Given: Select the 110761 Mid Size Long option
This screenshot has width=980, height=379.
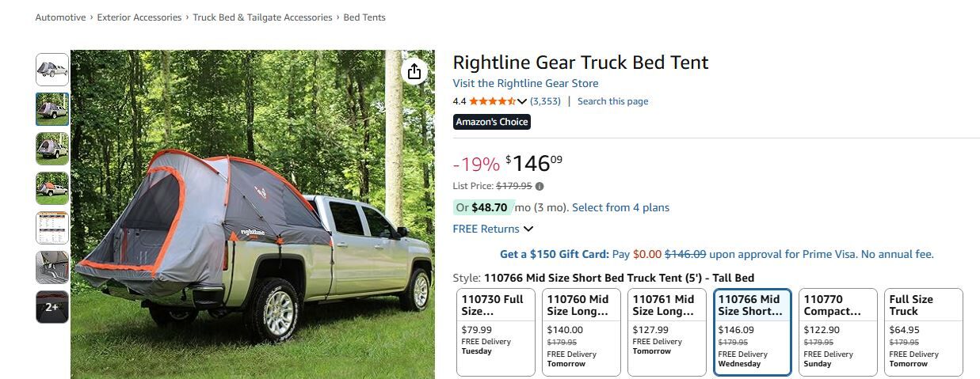Looking at the screenshot, I should [666, 332].
